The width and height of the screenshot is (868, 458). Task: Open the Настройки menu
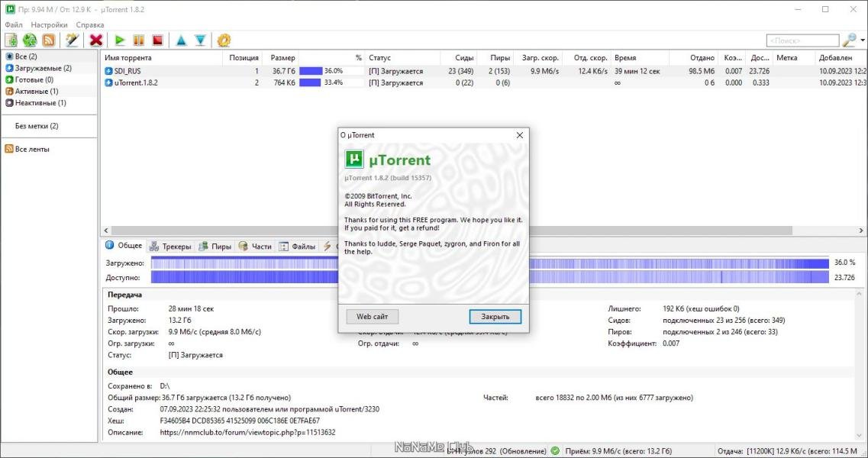click(49, 24)
